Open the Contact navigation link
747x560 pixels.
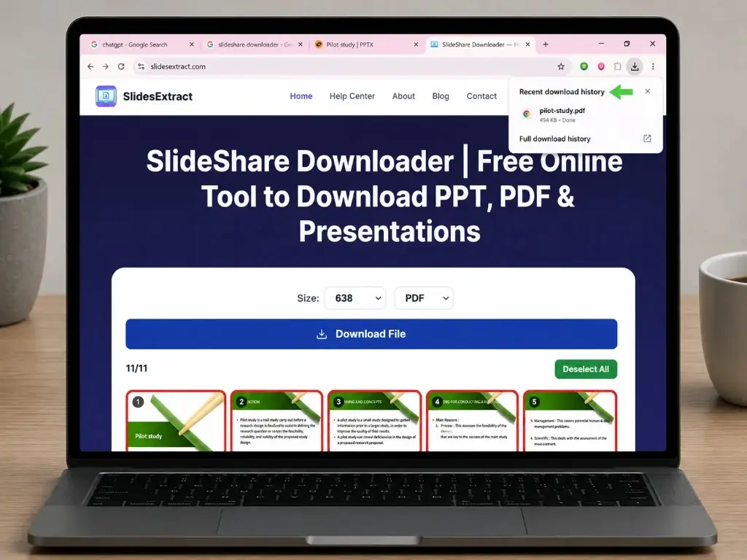click(481, 96)
